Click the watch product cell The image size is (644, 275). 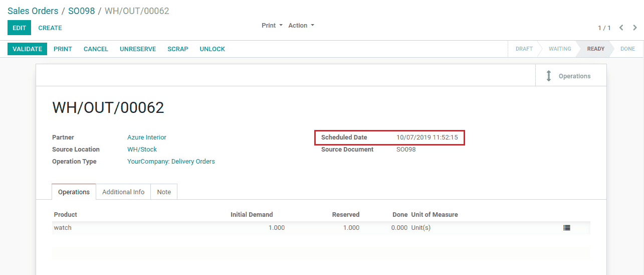click(x=63, y=228)
